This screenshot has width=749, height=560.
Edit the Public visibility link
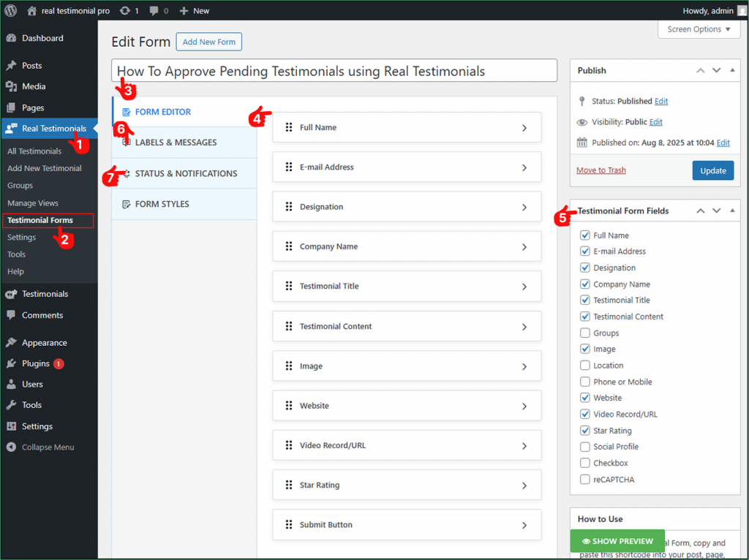656,122
